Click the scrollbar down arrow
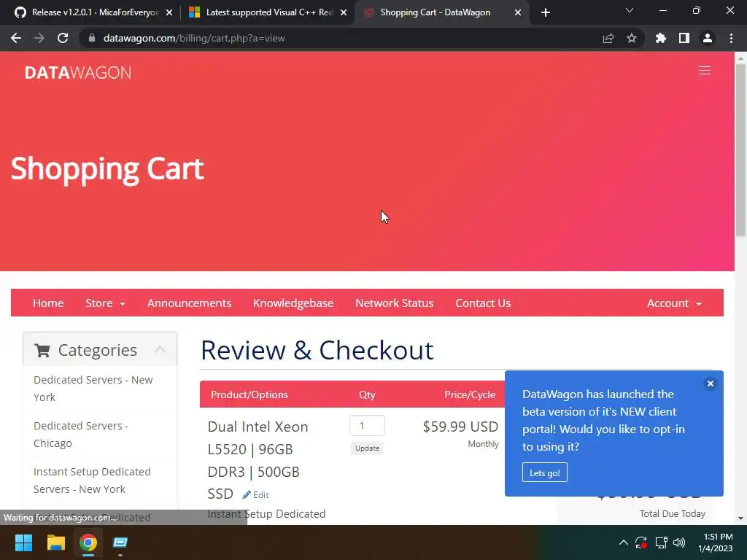The height and width of the screenshot is (560, 747). (x=740, y=518)
